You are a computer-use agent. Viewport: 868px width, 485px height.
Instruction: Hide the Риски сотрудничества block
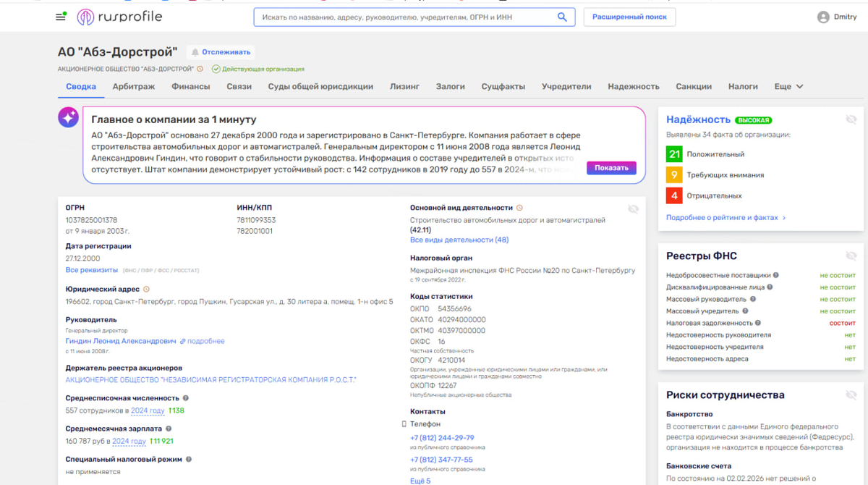(x=851, y=395)
